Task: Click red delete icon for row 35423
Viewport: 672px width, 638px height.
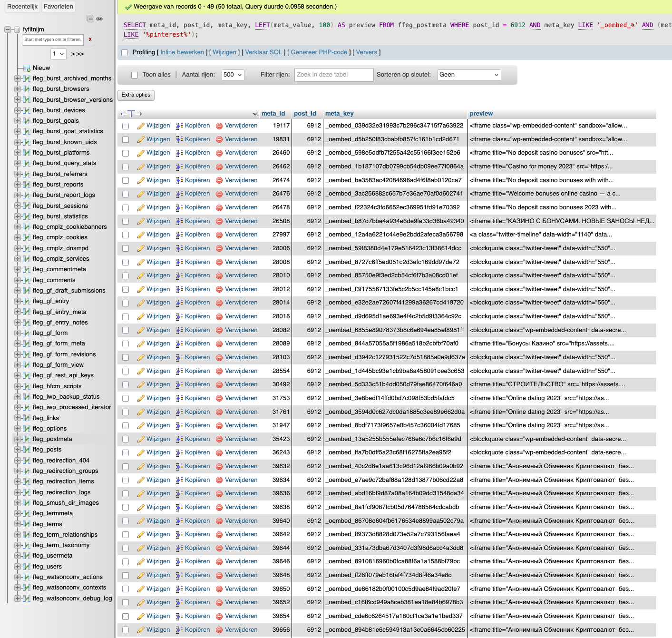Action: [219, 440]
